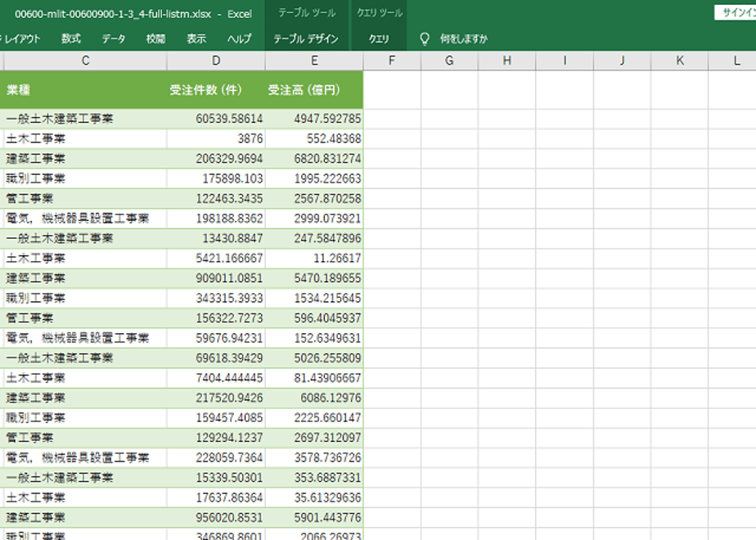Select the cell containing 5026.255809
Screen dimensions: 756x540
[x=314, y=358]
